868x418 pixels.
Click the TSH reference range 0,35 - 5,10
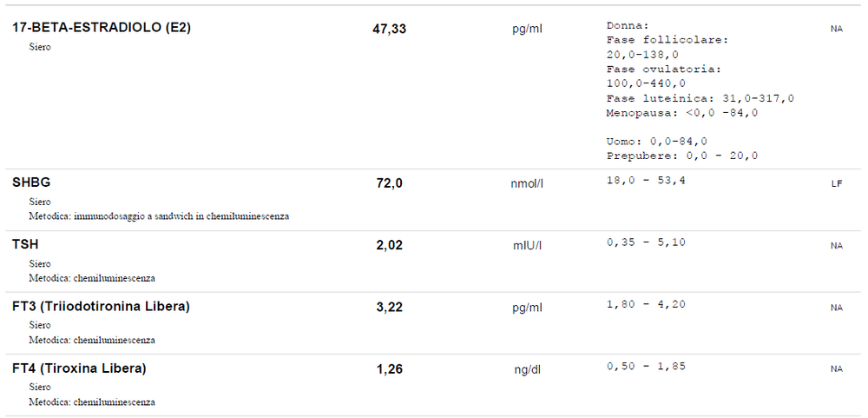pos(646,242)
